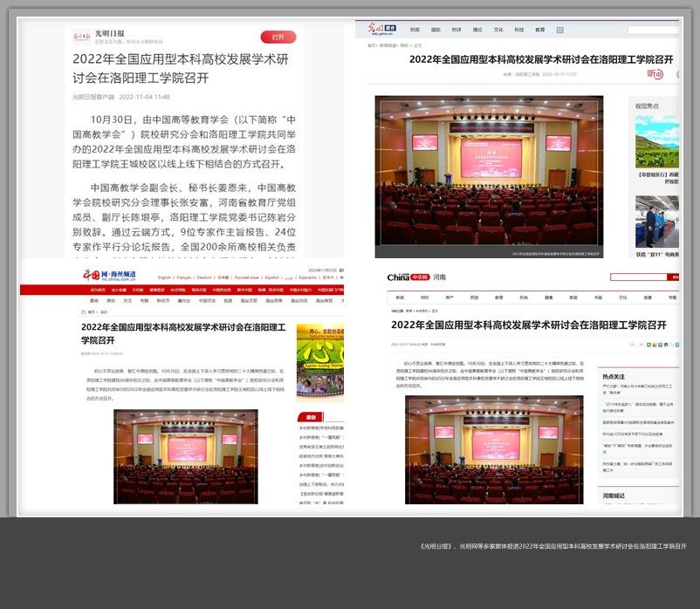700x609 pixels.
Task: Open conference hall photo in 光明教育 article
Action: click(x=489, y=176)
